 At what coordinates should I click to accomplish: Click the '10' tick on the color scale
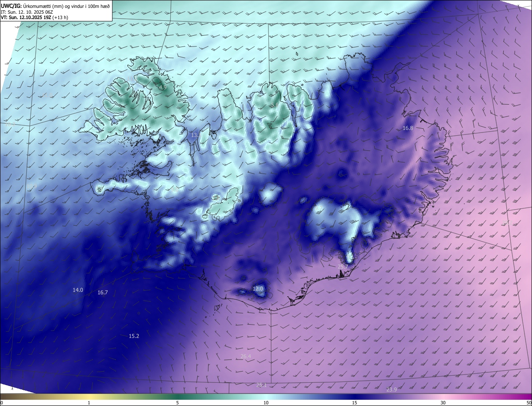pyautogui.click(x=266, y=403)
